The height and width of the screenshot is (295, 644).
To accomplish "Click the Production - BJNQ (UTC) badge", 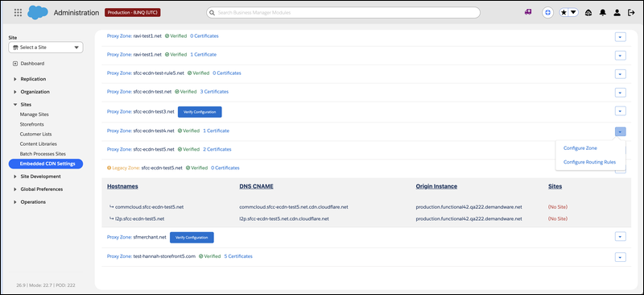I will 133,13.
